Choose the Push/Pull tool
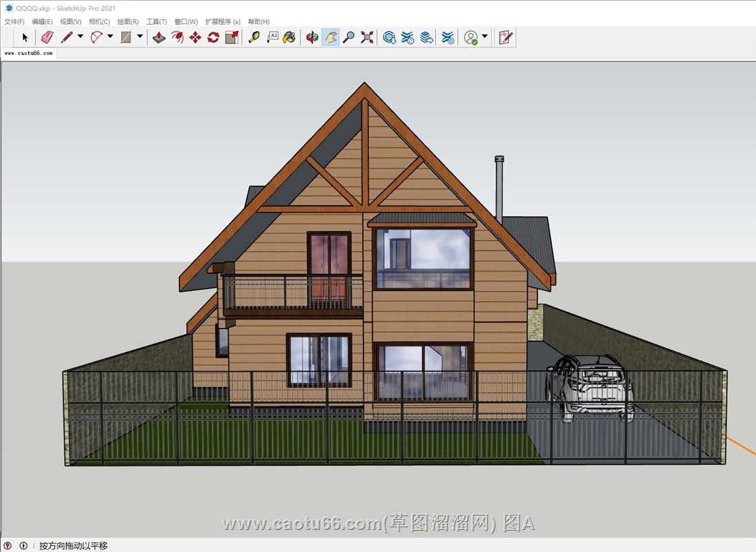Viewport: 756px width, 552px height. point(159,37)
